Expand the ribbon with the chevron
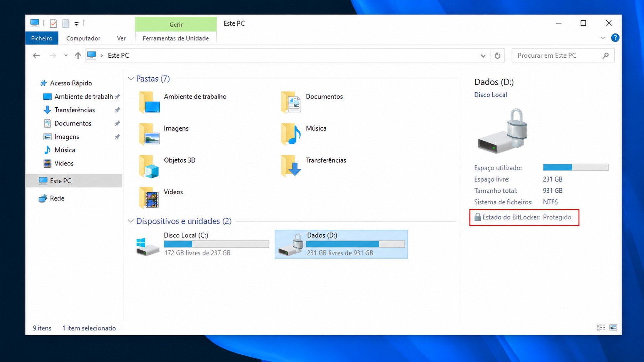The height and width of the screenshot is (362, 644). click(x=603, y=38)
